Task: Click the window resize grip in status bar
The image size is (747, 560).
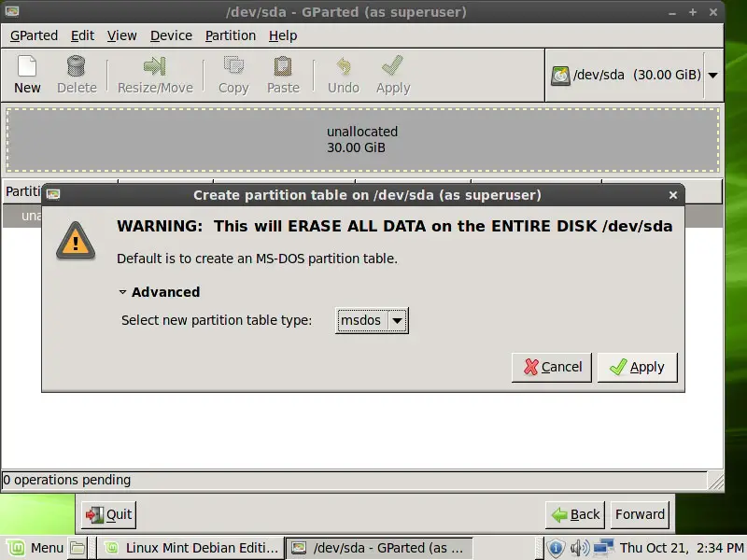Action: point(715,481)
